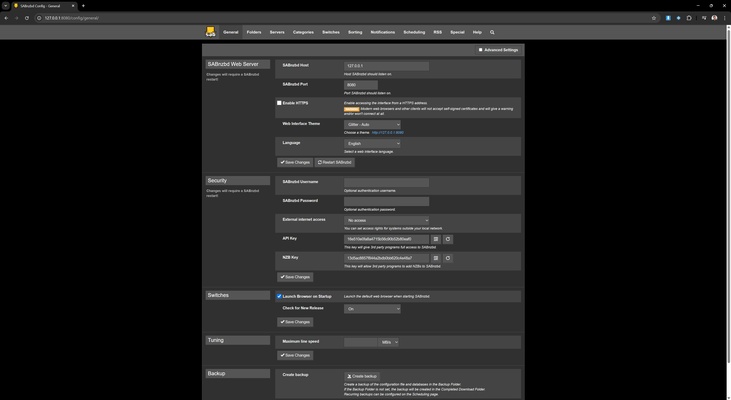Open Language dropdown
The width and height of the screenshot is (731, 400).
pyautogui.click(x=372, y=144)
